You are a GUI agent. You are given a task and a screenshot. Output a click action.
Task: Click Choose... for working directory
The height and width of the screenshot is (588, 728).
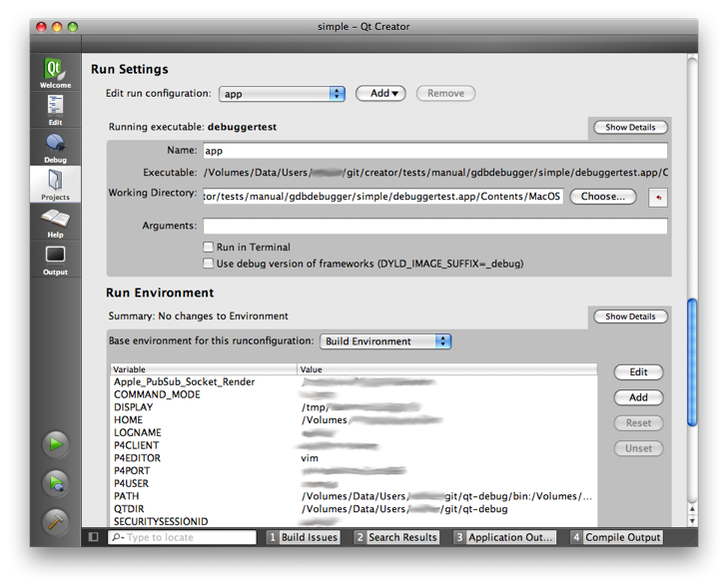click(x=602, y=197)
